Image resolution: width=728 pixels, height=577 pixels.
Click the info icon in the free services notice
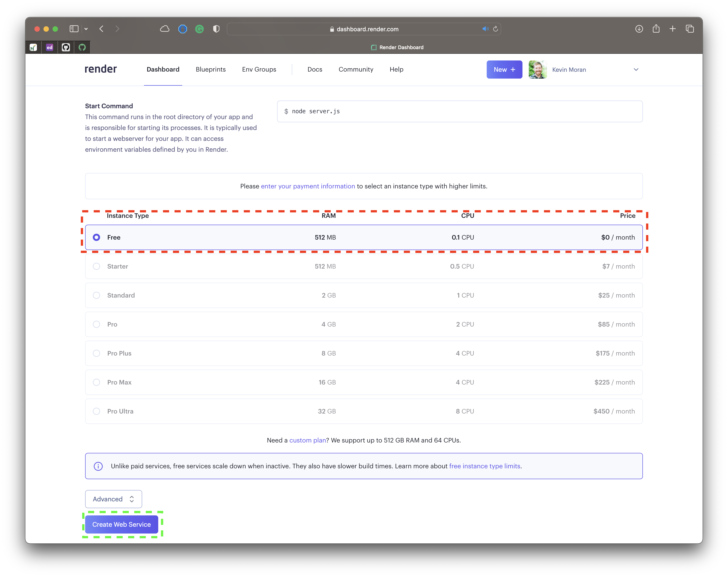coord(98,466)
